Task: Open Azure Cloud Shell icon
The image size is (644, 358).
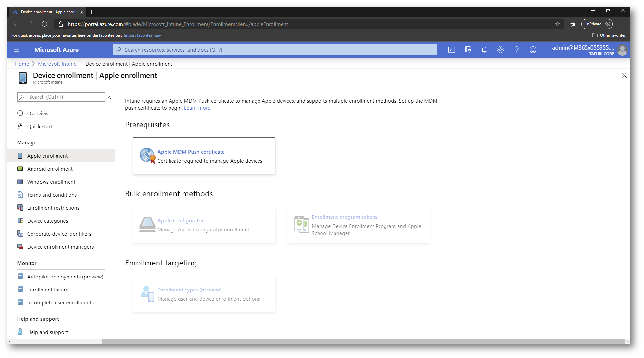Action: 451,50
